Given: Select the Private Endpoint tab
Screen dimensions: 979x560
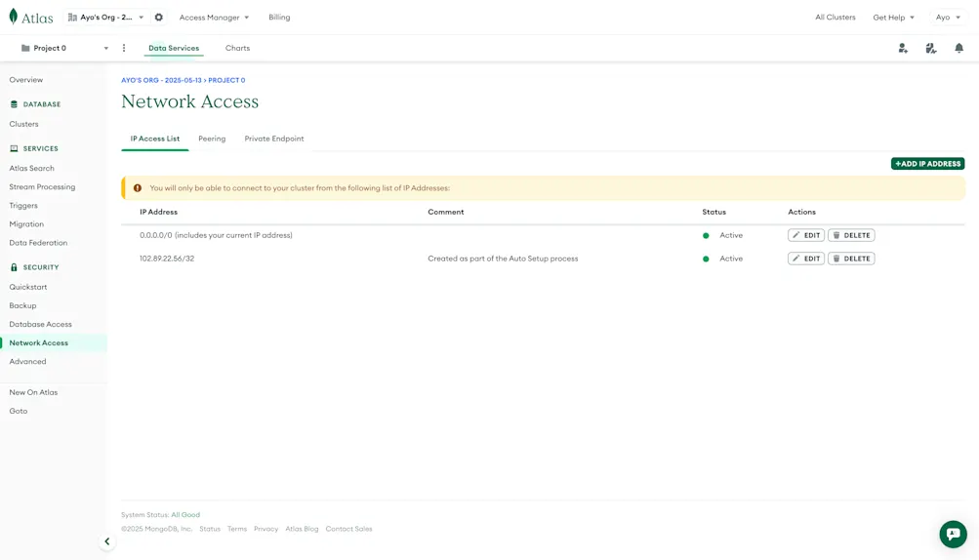Looking at the screenshot, I should click(274, 139).
